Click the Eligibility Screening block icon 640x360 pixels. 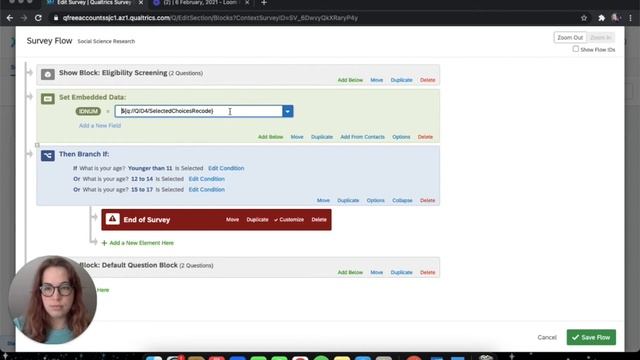tap(48, 74)
